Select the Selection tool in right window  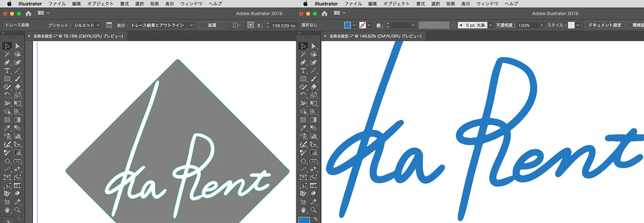pos(303,46)
